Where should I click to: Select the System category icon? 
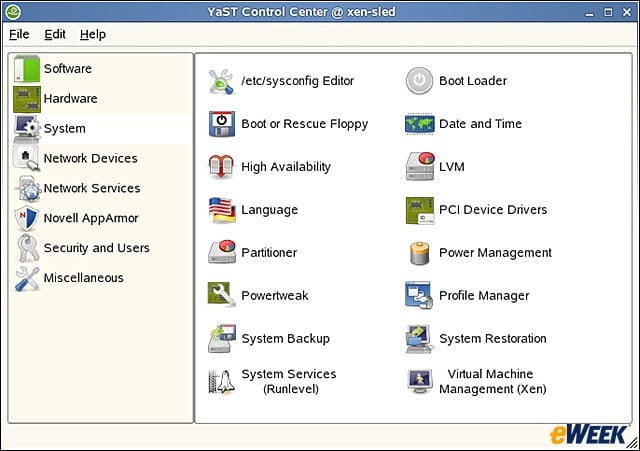[x=27, y=129]
